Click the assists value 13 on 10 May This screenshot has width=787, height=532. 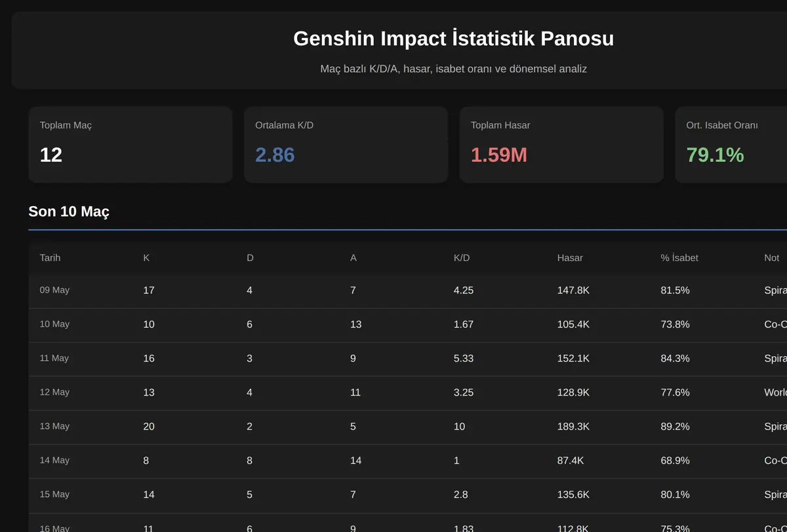pos(356,324)
